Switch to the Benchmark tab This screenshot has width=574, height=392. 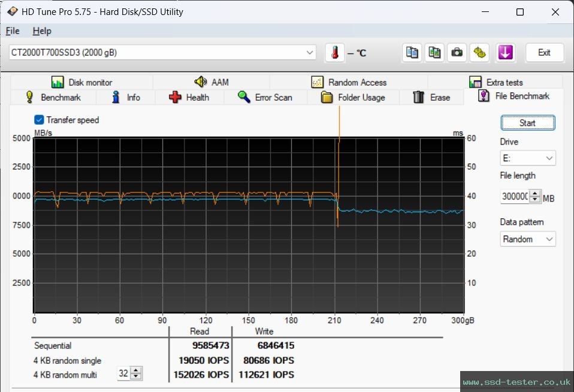point(53,98)
